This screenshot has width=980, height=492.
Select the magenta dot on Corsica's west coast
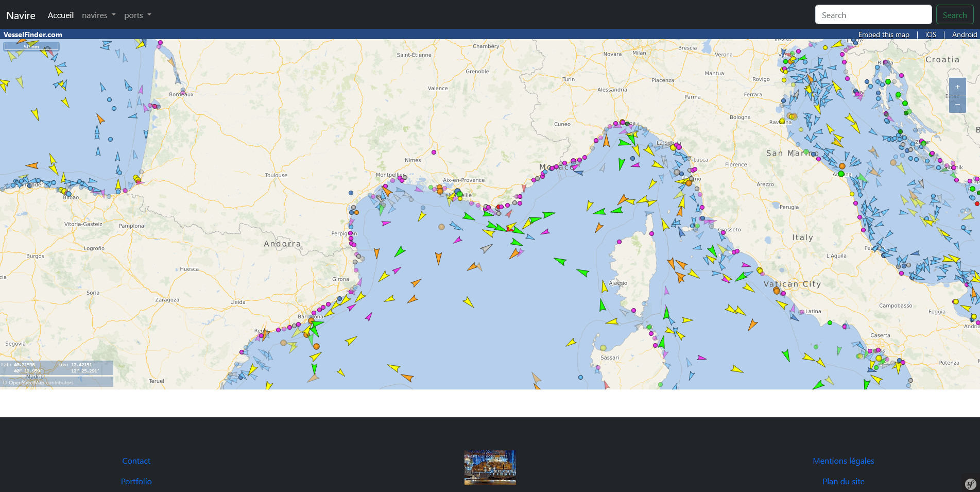point(619,242)
